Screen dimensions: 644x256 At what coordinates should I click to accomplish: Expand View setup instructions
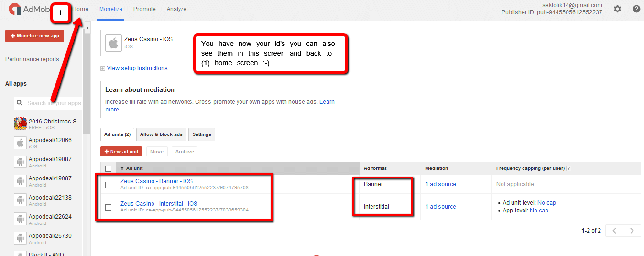pos(134,68)
